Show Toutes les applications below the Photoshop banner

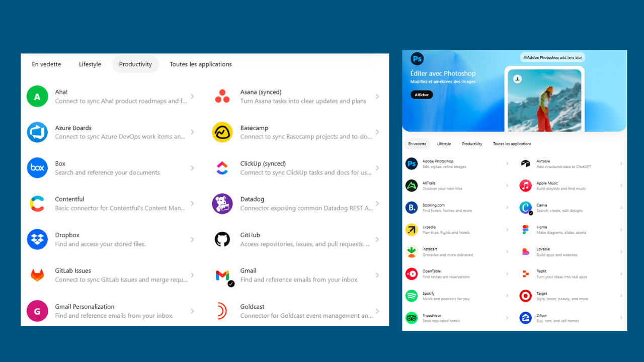[x=512, y=144]
